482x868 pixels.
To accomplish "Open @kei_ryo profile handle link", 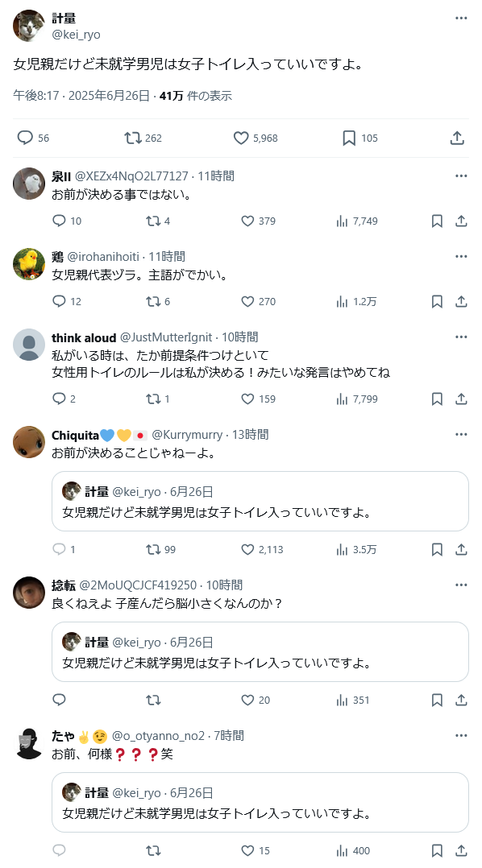I will tap(76, 35).
